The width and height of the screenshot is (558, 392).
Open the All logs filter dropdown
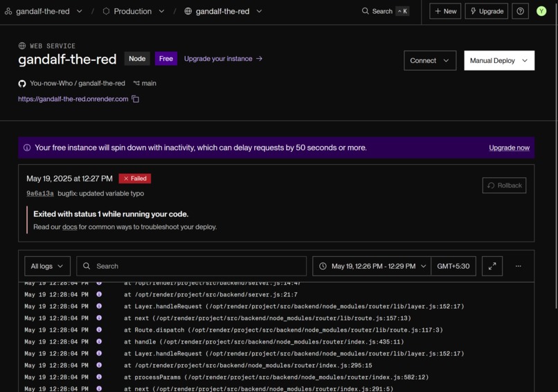click(x=47, y=266)
